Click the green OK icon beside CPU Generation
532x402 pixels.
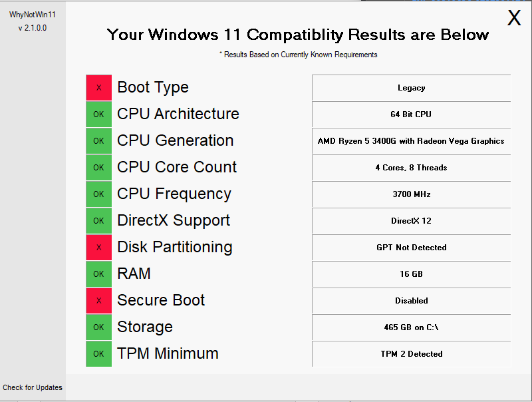coord(98,141)
